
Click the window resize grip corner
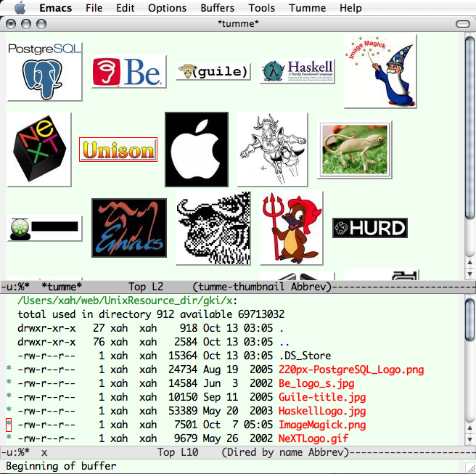pos(470,468)
